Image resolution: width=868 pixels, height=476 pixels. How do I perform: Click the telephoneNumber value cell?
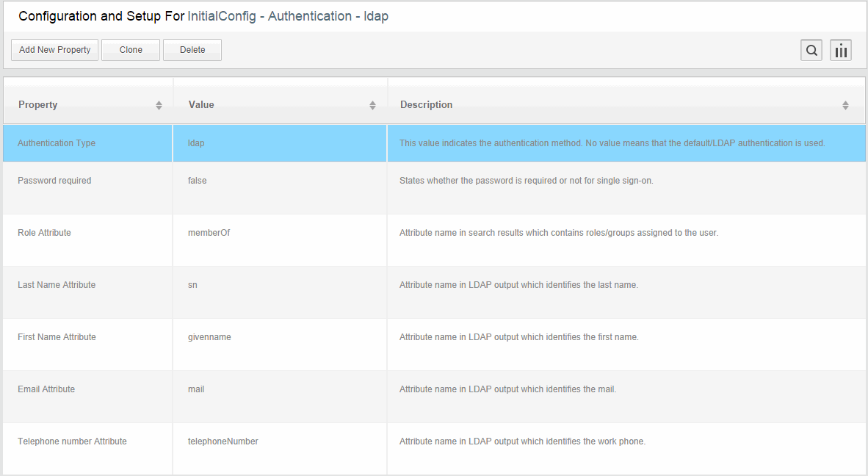(223, 441)
